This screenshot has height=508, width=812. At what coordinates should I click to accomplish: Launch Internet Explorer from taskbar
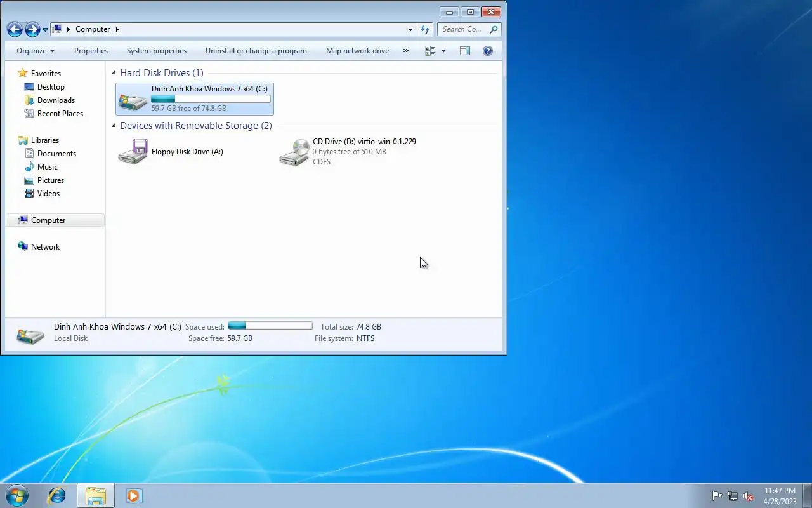tap(57, 495)
